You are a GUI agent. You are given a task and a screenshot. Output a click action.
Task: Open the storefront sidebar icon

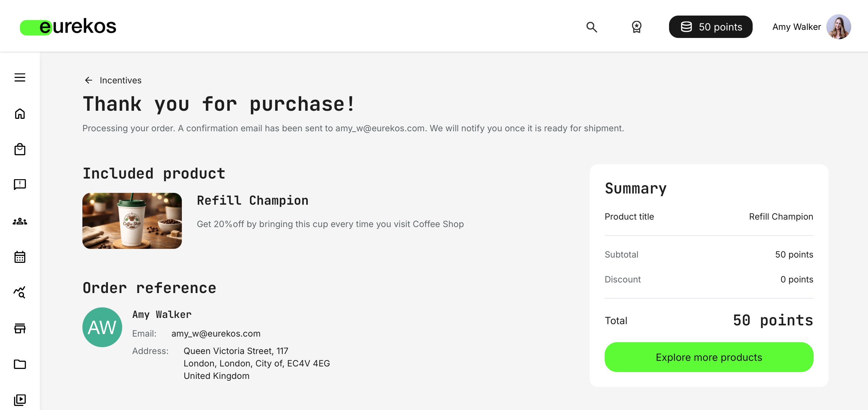pyautogui.click(x=20, y=328)
